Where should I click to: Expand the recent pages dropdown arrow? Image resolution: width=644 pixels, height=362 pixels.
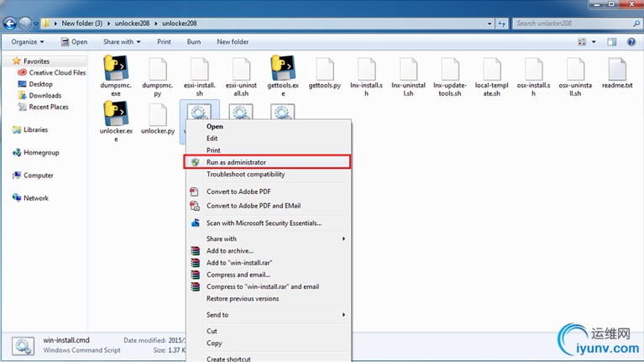[x=36, y=24]
